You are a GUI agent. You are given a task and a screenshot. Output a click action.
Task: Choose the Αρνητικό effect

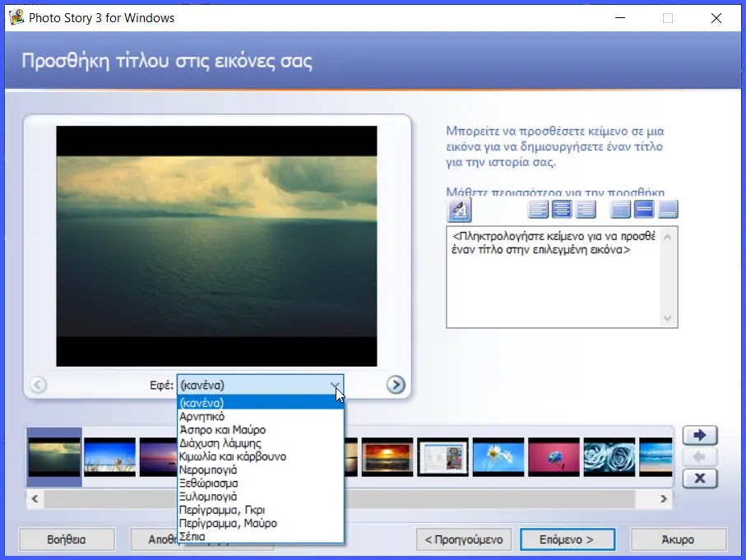[x=260, y=416]
